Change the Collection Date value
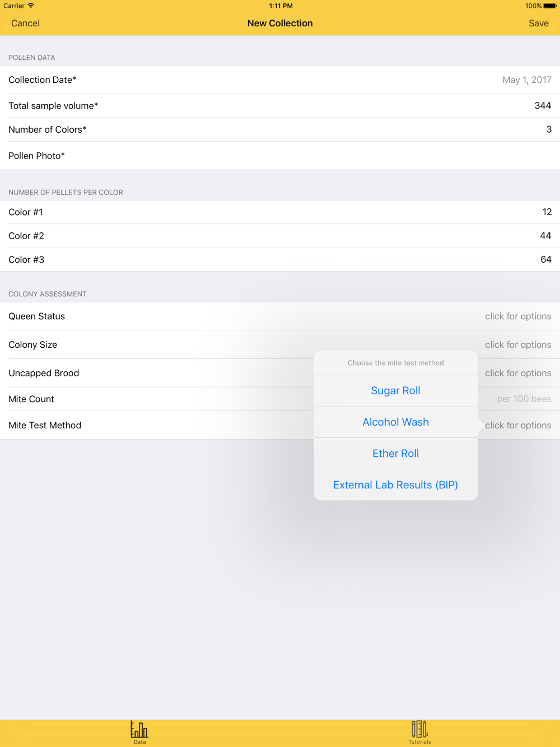560x747 pixels. point(526,80)
